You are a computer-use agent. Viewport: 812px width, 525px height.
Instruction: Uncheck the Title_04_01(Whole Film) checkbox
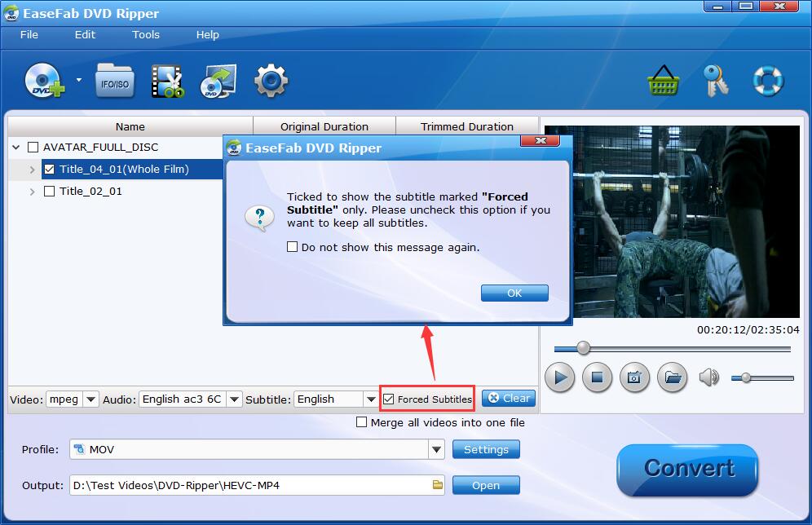pyautogui.click(x=49, y=170)
